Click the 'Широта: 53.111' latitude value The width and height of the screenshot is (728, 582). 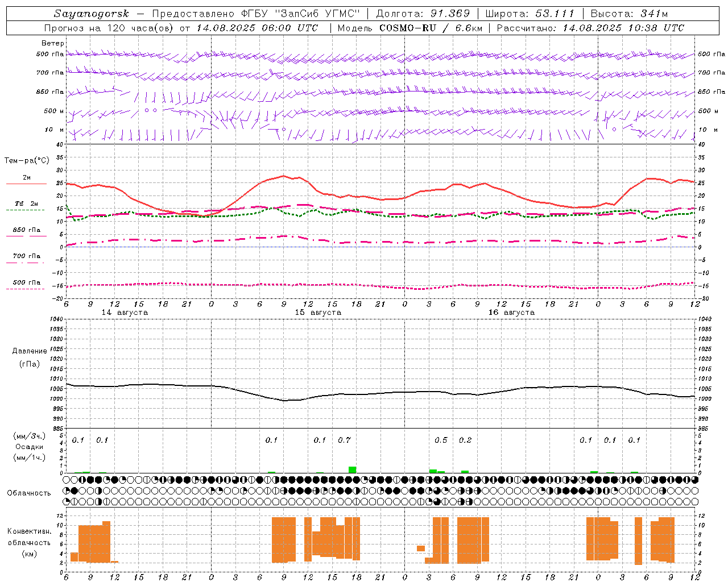pyautogui.click(x=530, y=14)
